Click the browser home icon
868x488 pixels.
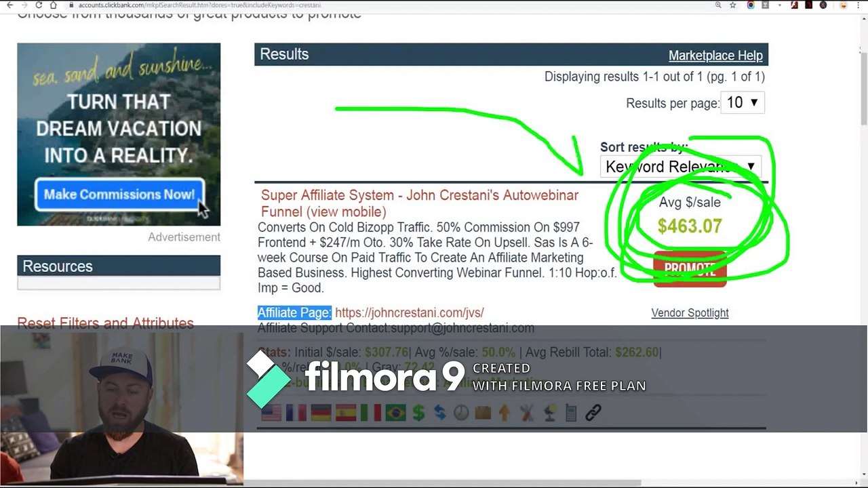(54, 5)
